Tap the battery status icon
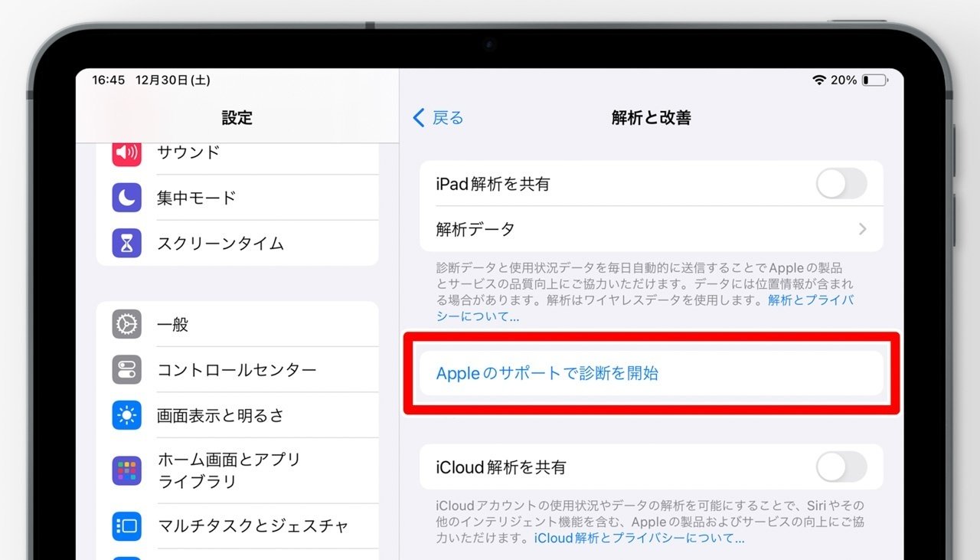Viewport: 980px width, 560px height. click(874, 80)
